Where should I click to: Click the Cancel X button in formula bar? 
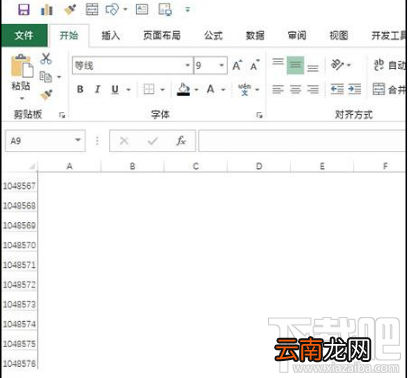click(124, 141)
